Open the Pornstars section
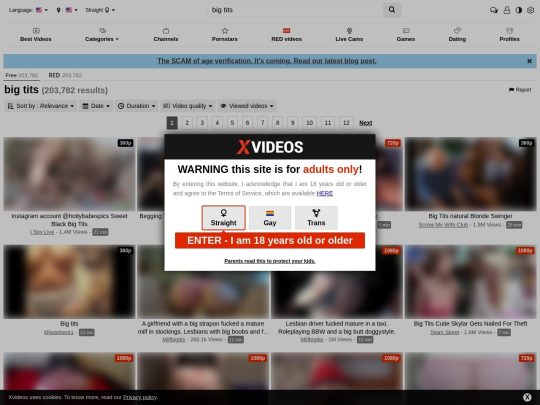The image size is (540, 405). pos(225,35)
